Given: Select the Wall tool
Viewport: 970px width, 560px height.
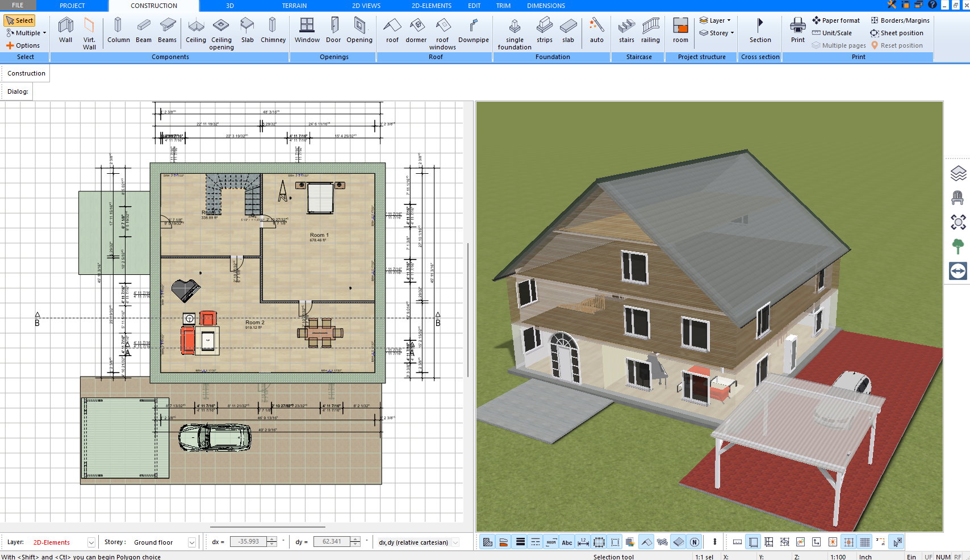Looking at the screenshot, I should click(66, 30).
